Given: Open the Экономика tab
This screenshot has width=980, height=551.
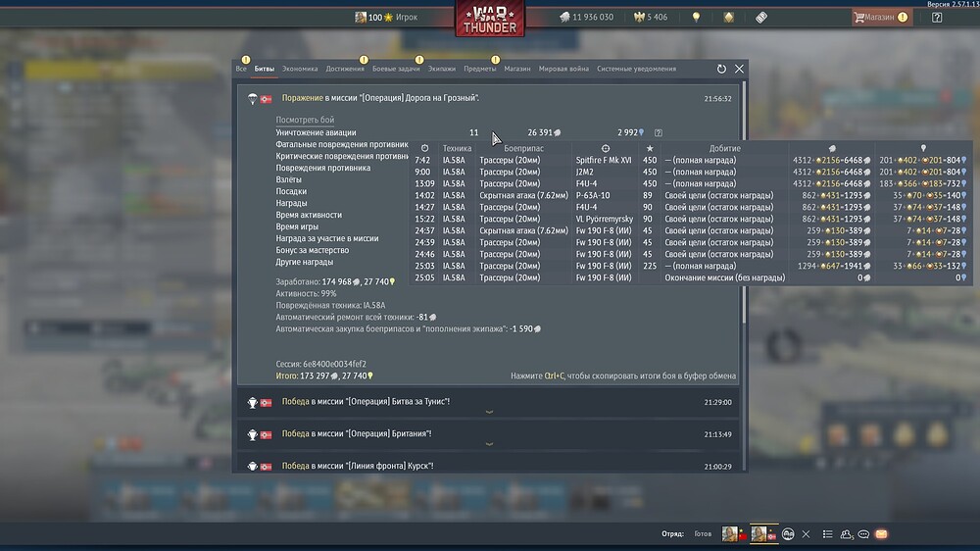Looking at the screenshot, I should [x=300, y=69].
